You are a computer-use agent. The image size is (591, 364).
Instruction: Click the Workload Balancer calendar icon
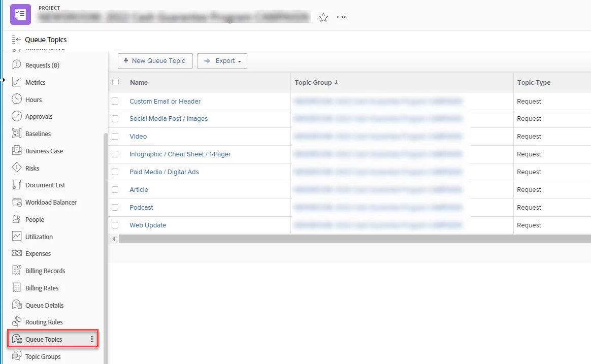coord(17,202)
